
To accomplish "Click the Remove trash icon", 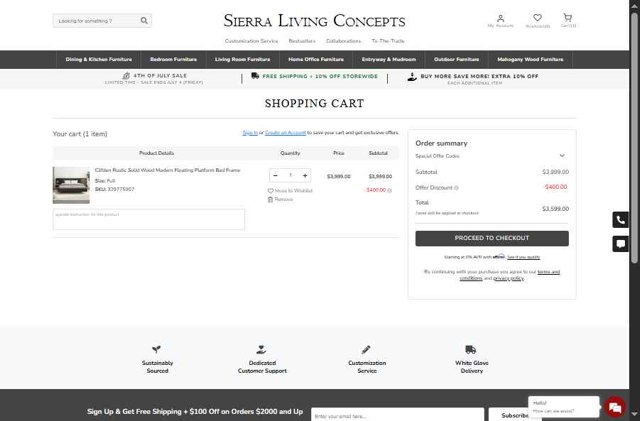I will coord(270,200).
